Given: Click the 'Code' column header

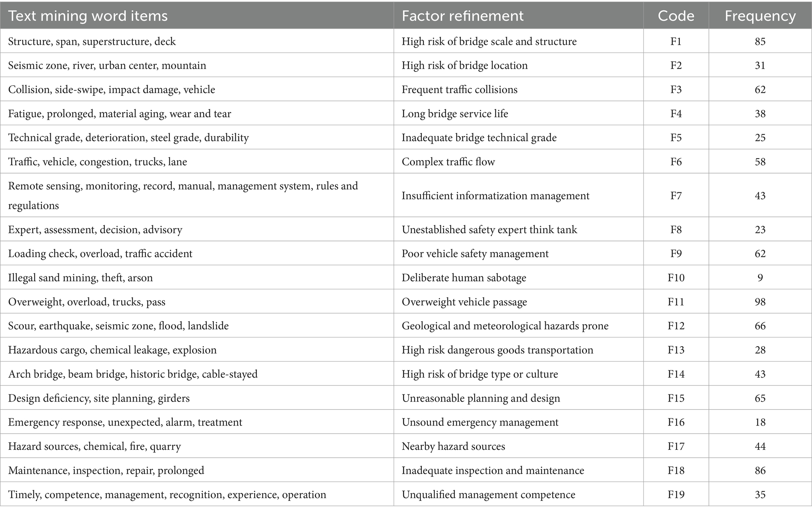Looking at the screenshot, I should [676, 16].
